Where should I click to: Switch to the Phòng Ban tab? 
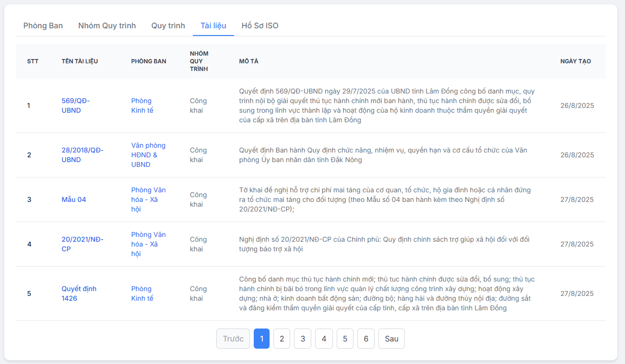click(43, 25)
